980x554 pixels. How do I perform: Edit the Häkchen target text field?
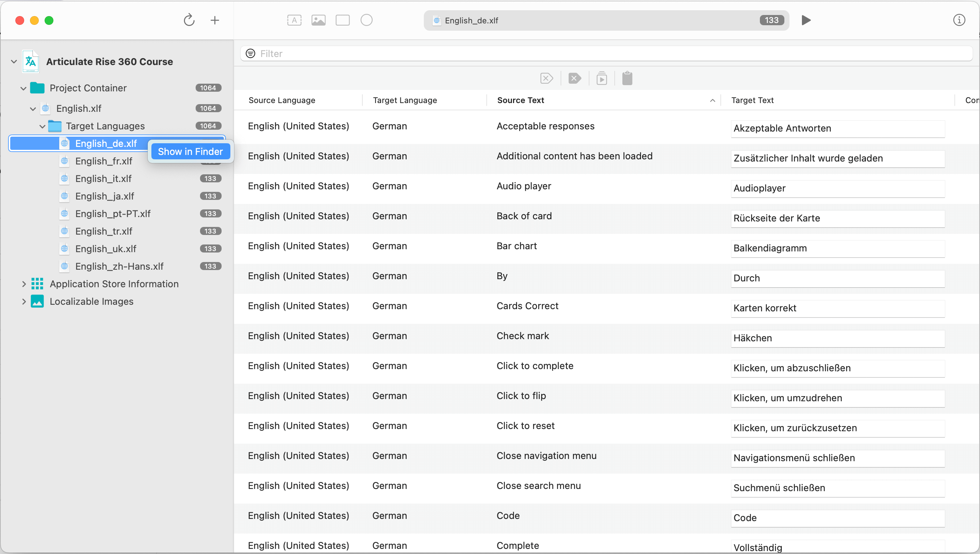tap(838, 338)
